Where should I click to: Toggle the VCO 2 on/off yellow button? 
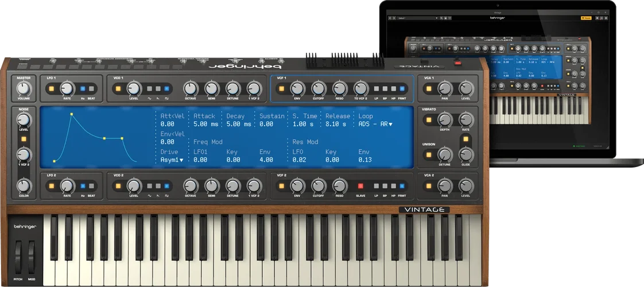coord(118,186)
